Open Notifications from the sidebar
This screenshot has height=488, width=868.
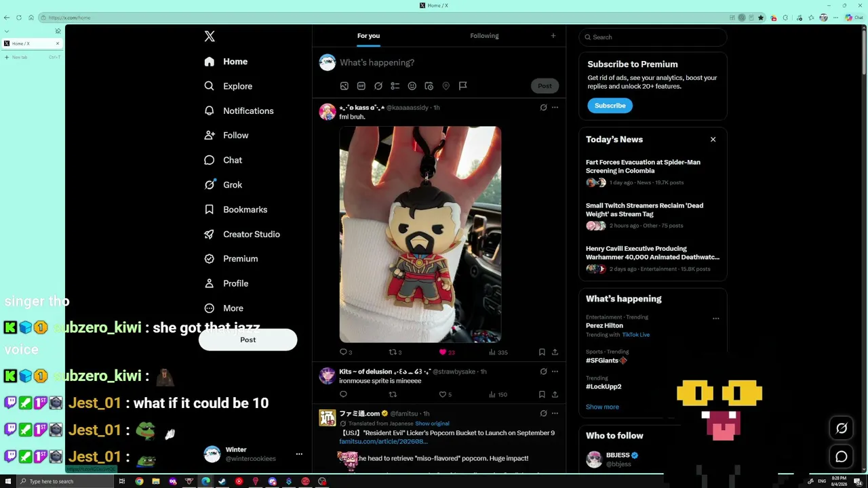[x=239, y=110]
